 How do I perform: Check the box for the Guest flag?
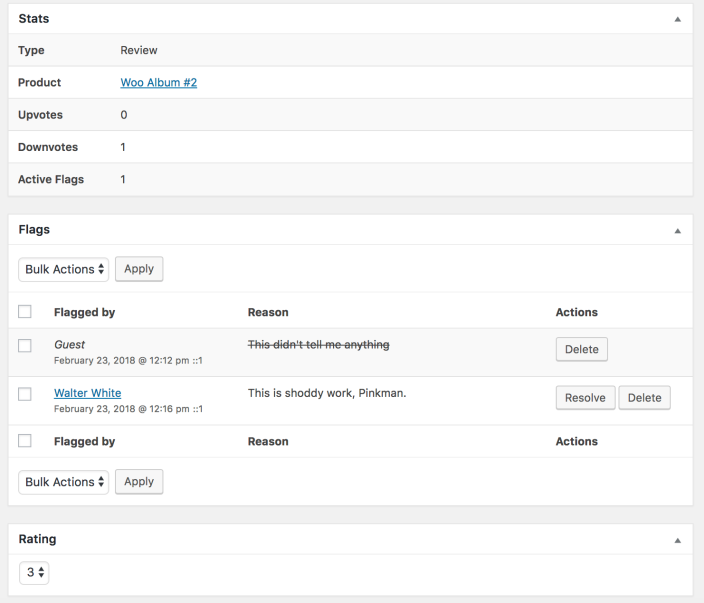coord(25,345)
